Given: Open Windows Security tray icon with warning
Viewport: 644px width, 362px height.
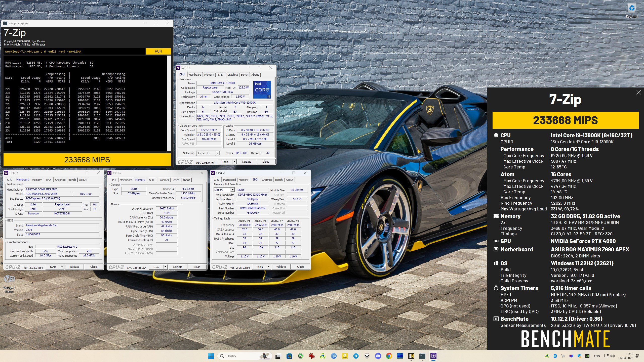Looking at the screenshot, I should point(579,356).
